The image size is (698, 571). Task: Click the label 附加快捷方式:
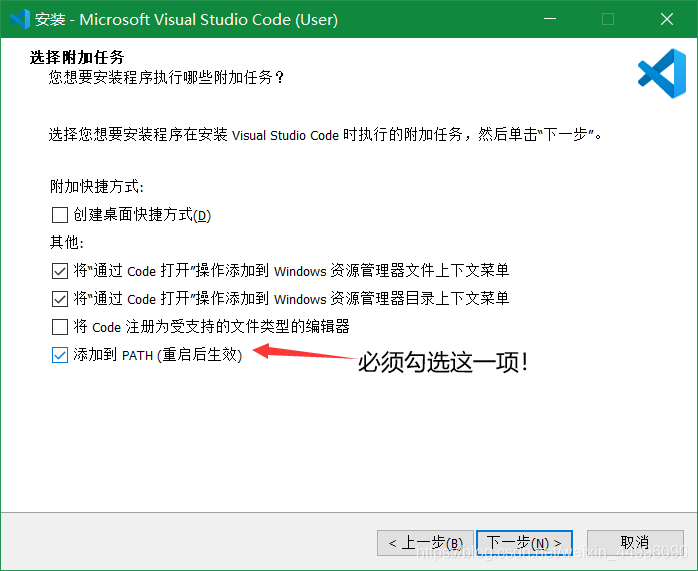[97, 186]
